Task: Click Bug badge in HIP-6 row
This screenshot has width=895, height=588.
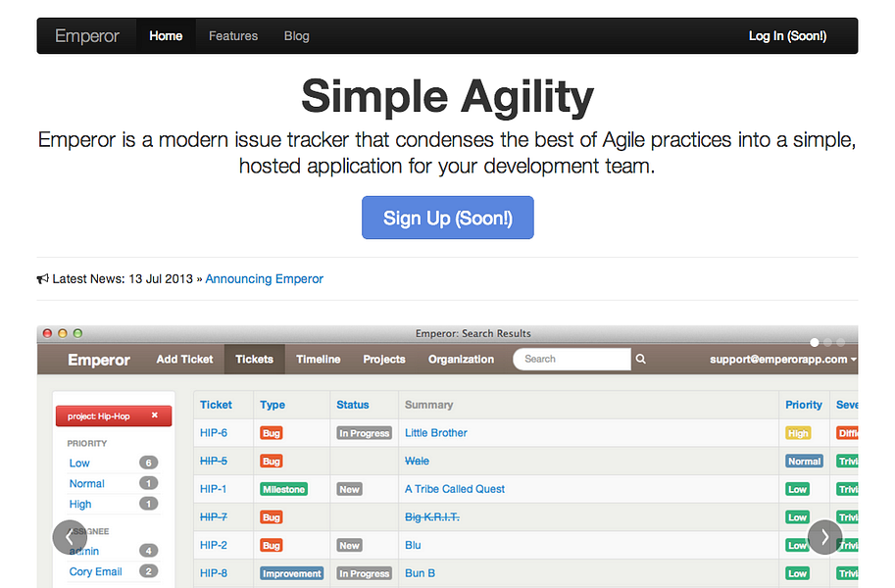Action: click(272, 433)
